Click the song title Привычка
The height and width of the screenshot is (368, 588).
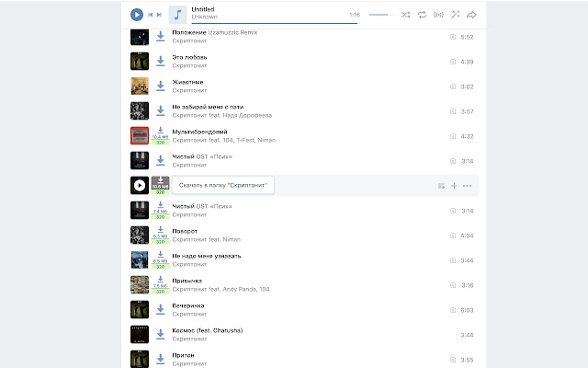coord(187,281)
